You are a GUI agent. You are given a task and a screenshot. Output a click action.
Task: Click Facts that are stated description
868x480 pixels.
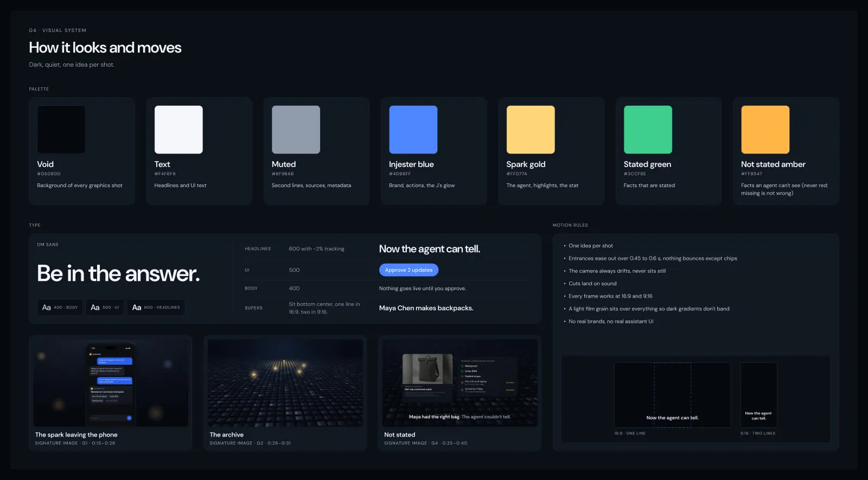click(649, 185)
